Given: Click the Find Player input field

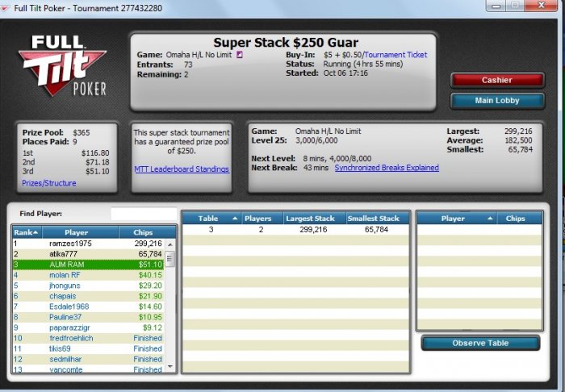Looking at the screenshot, I should coord(144,214).
